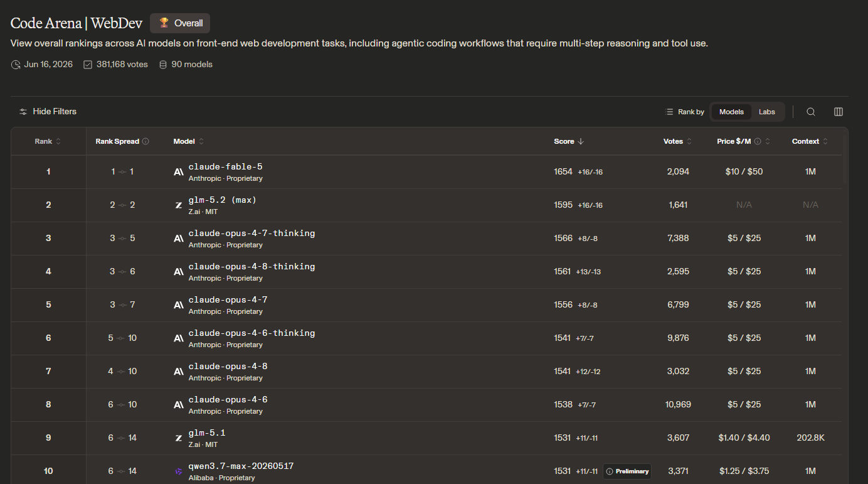Screen dimensions: 868x484
Task: Click the 90 models count
Action: (x=192, y=65)
